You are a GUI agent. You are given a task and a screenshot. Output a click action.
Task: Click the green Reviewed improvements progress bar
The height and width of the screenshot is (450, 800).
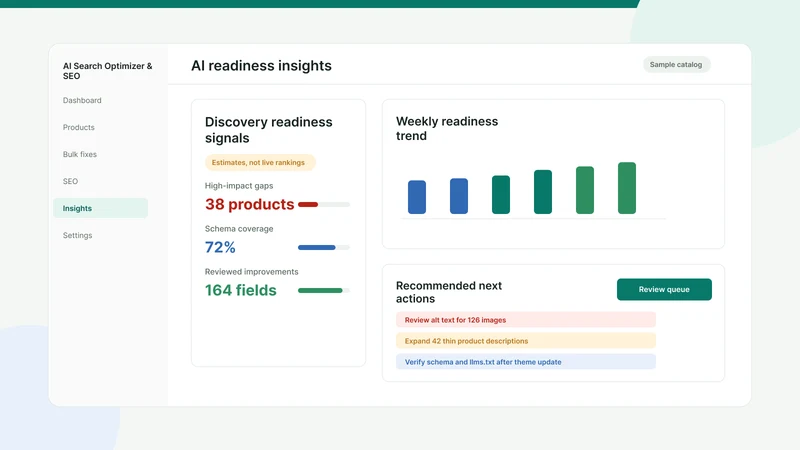click(x=324, y=290)
